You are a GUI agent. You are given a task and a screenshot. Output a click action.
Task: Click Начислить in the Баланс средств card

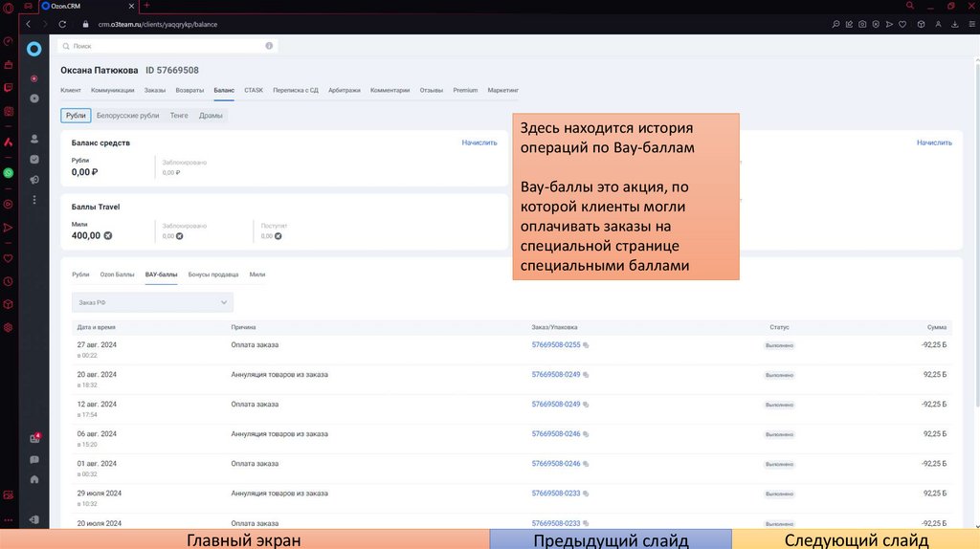click(x=479, y=143)
